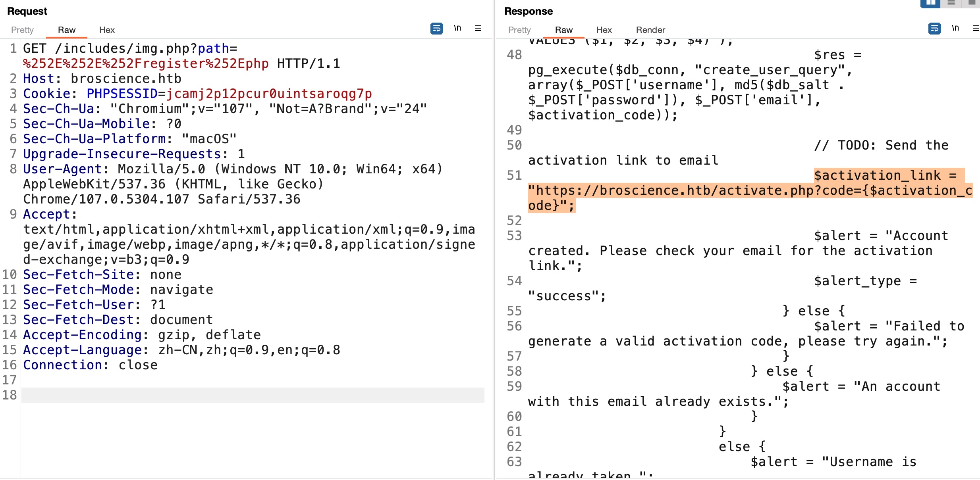The height and width of the screenshot is (480, 980).
Task: Open Request panel hamburger options menu
Action: coord(478,28)
